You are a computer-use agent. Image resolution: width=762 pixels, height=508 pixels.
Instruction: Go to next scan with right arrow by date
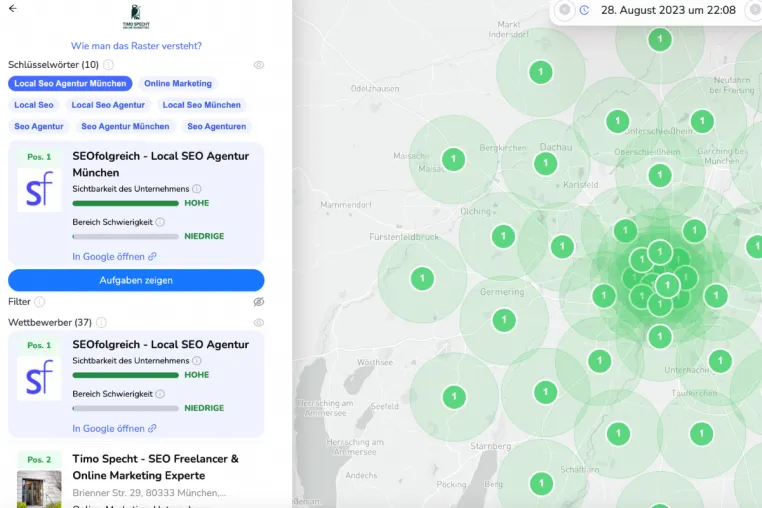coord(755,10)
